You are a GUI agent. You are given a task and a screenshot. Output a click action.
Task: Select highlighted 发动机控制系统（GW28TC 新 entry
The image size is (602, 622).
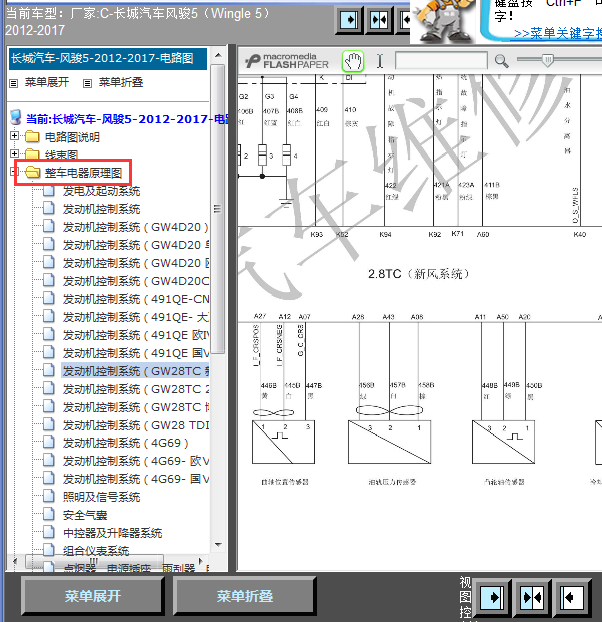(x=136, y=371)
